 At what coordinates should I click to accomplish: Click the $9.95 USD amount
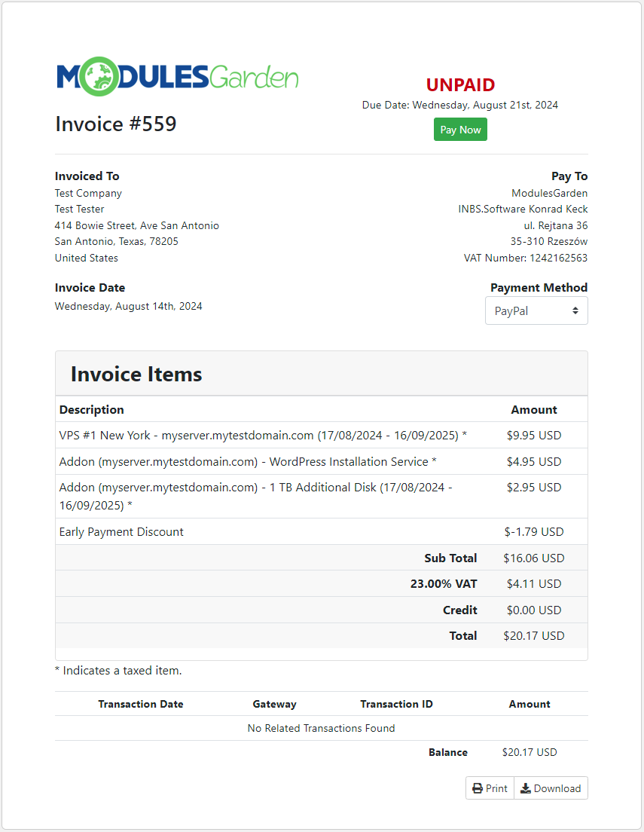pyautogui.click(x=534, y=435)
